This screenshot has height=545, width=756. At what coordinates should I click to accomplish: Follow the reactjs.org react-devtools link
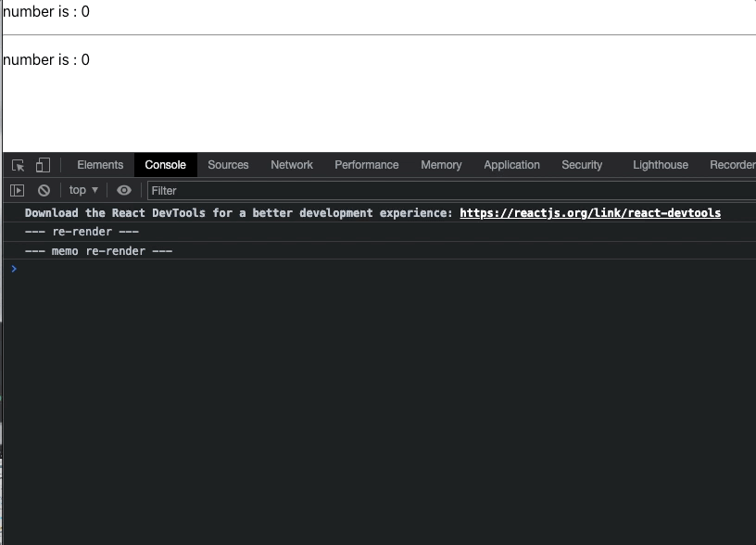(x=590, y=213)
